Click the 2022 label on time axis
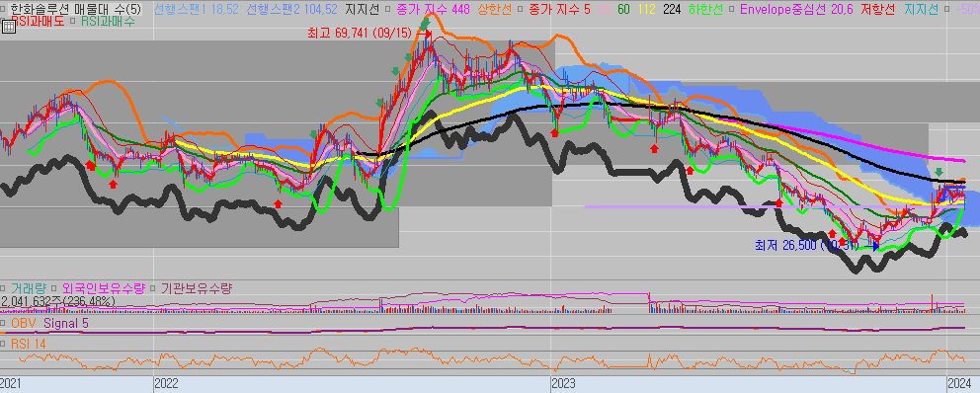Screen dimensions: 980x393 (x=167, y=382)
